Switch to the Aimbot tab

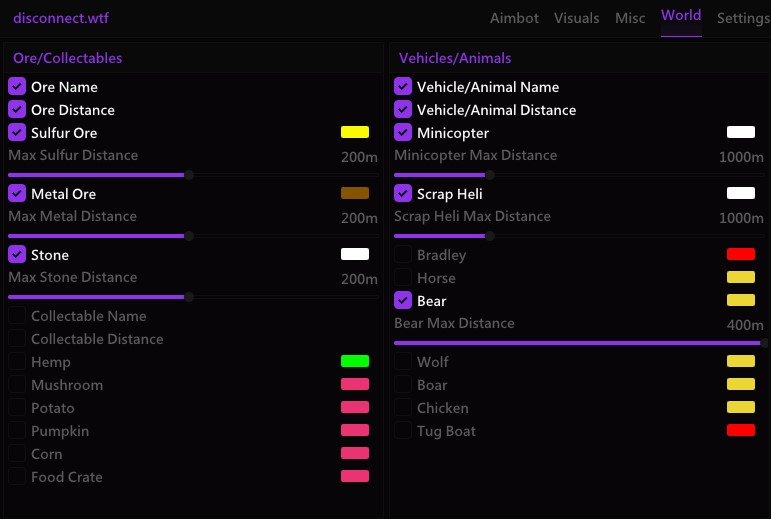(514, 18)
